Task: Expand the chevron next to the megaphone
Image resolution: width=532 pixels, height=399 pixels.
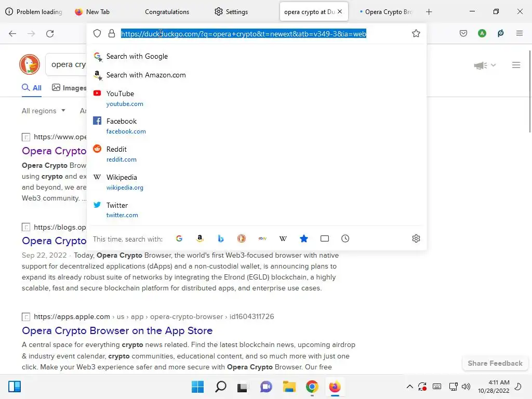Action: [494, 65]
